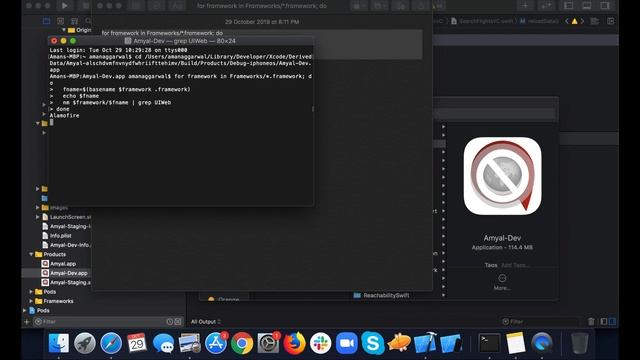Click Add Tags field in Finder preview
Image resolution: width=640 pixels, height=360 pixels.
click(516, 265)
